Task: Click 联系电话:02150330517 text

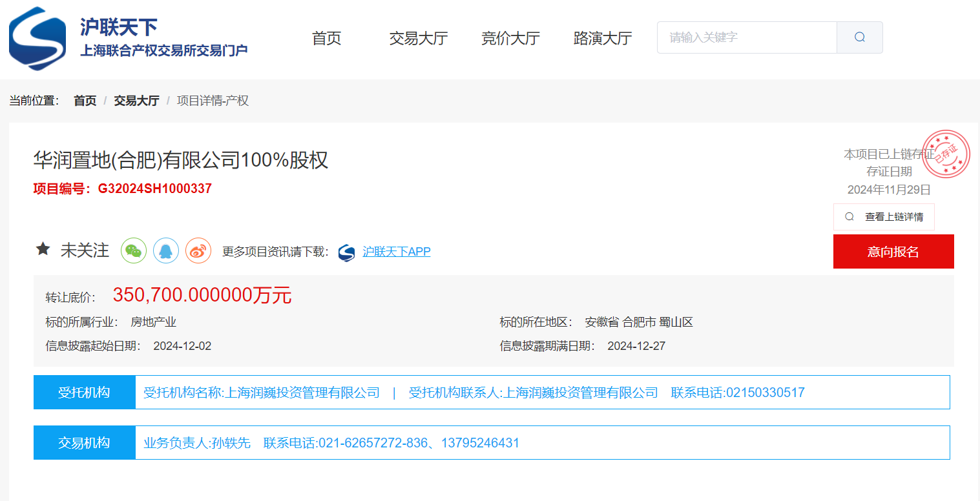Action: (x=738, y=393)
